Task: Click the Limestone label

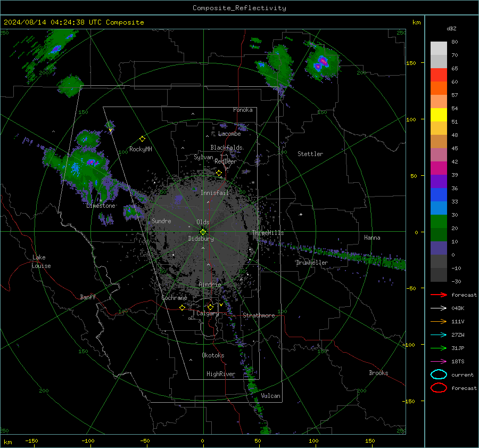Action: click(x=101, y=206)
